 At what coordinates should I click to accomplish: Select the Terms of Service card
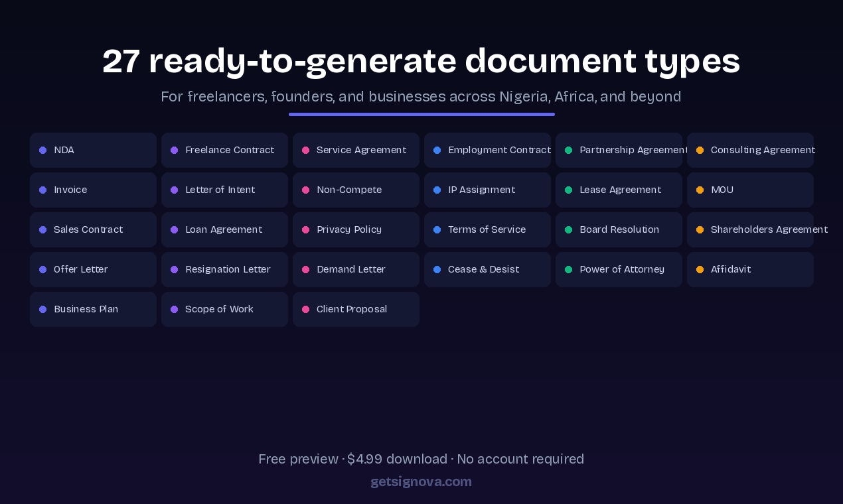tap(487, 229)
